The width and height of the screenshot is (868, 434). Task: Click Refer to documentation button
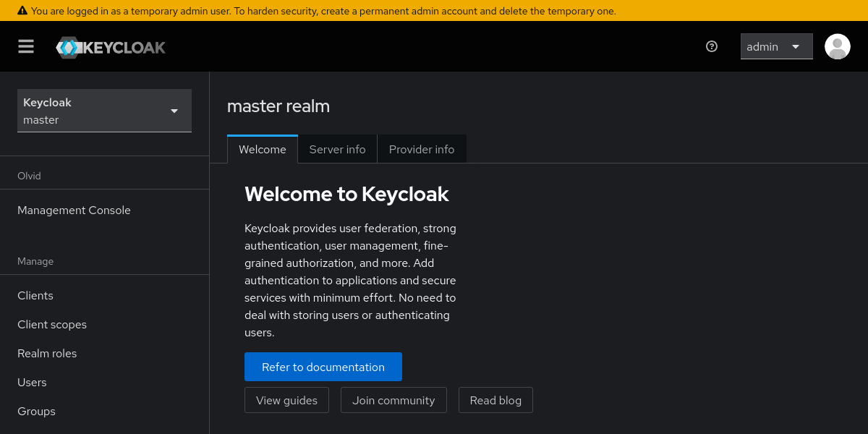click(x=323, y=367)
